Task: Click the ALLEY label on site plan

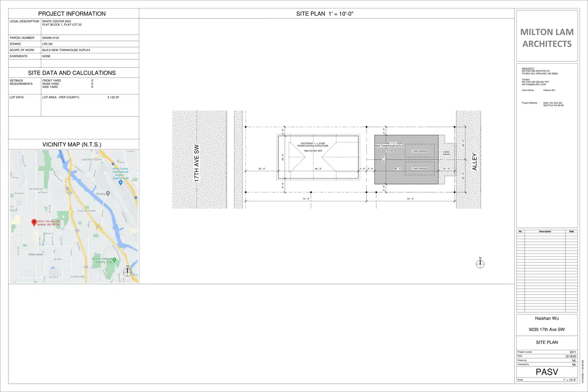Action: (x=474, y=162)
